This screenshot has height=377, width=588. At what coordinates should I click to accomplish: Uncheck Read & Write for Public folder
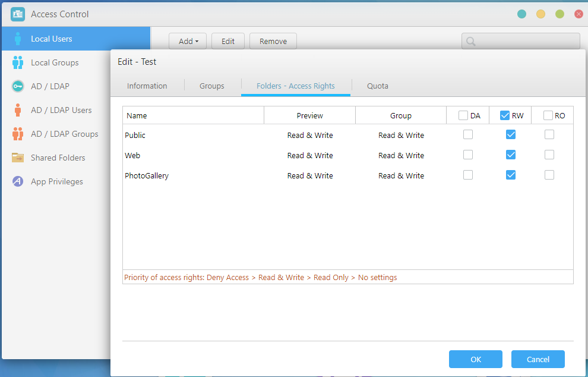511,134
